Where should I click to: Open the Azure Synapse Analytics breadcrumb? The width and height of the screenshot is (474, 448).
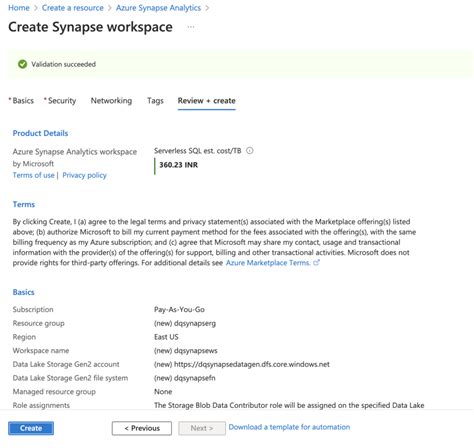point(158,8)
